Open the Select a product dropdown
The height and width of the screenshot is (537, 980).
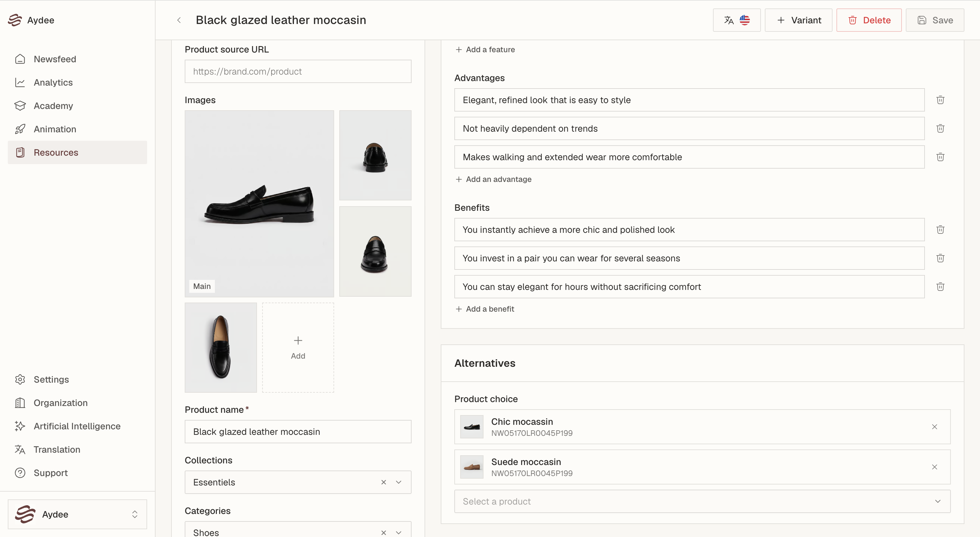(702, 501)
